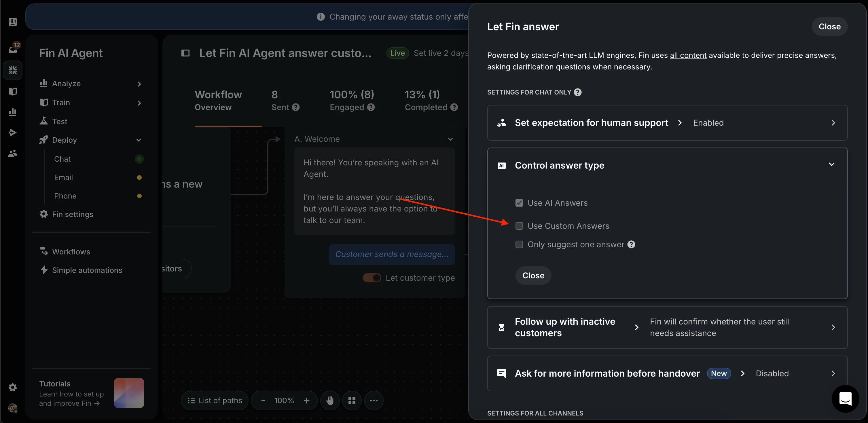
Task: Switch to the Workflow Overview tab
Action: pos(218,101)
